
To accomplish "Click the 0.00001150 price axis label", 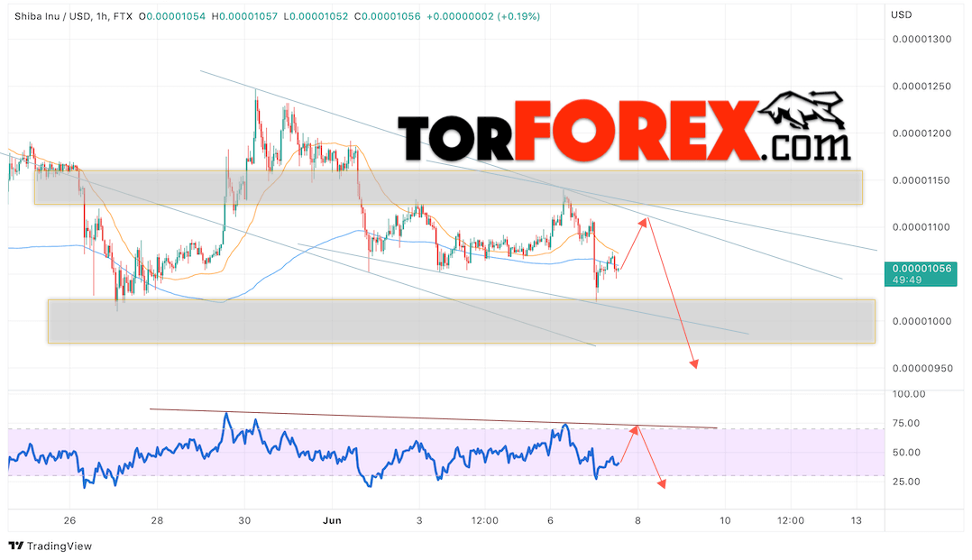I will pyautogui.click(x=922, y=180).
